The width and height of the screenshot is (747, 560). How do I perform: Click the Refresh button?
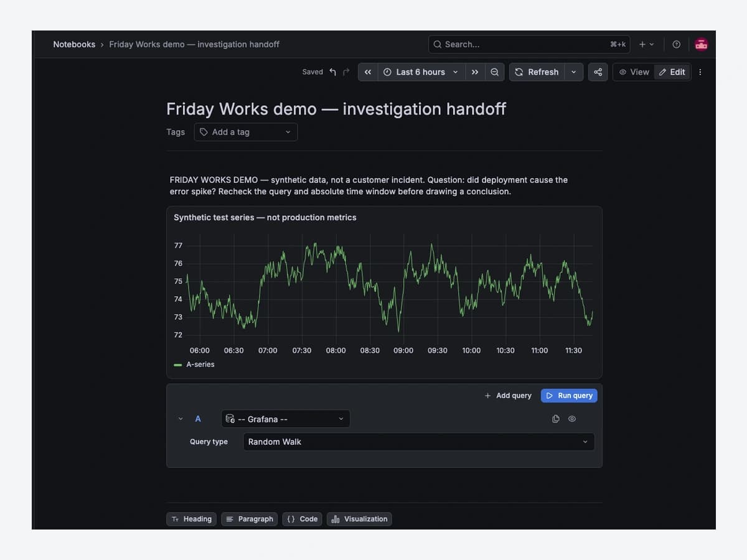537,72
